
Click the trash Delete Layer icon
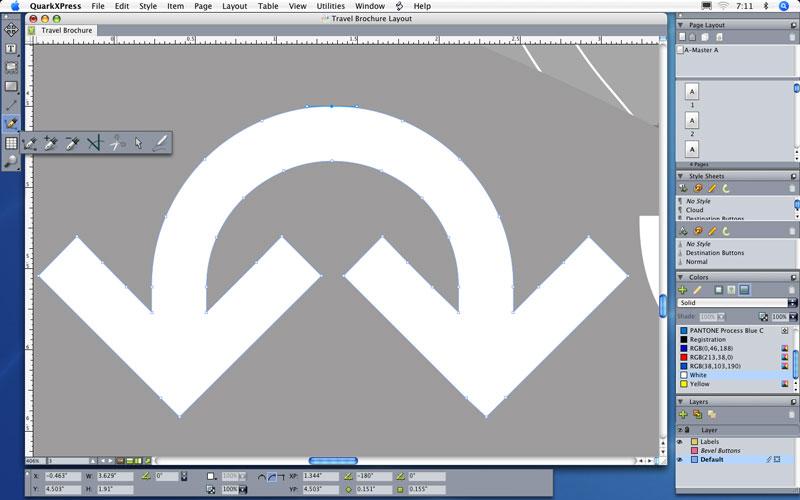coord(792,414)
